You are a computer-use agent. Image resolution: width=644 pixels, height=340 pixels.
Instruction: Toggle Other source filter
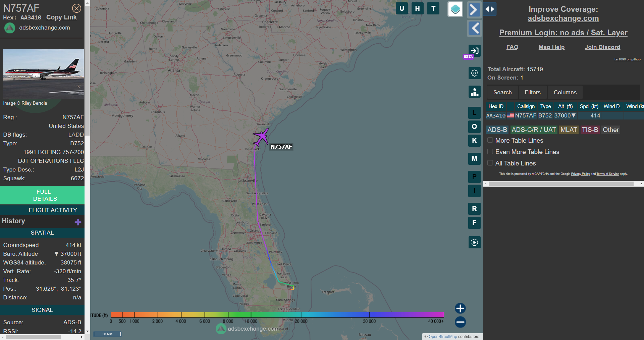(x=611, y=130)
